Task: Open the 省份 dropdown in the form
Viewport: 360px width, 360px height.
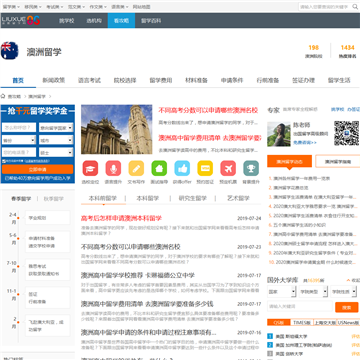Action: 19,140
